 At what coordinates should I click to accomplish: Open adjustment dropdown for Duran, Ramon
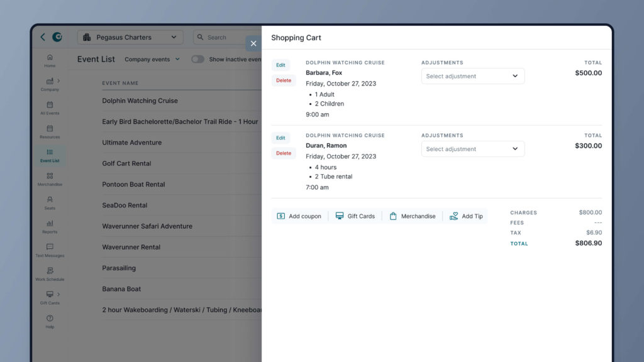tap(472, 149)
